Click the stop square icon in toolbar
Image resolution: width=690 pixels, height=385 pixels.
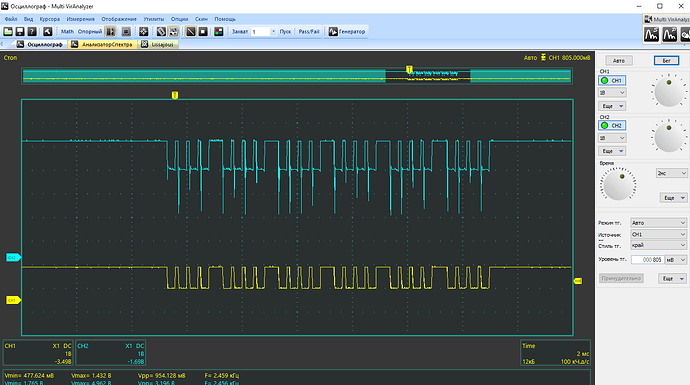(x=203, y=32)
